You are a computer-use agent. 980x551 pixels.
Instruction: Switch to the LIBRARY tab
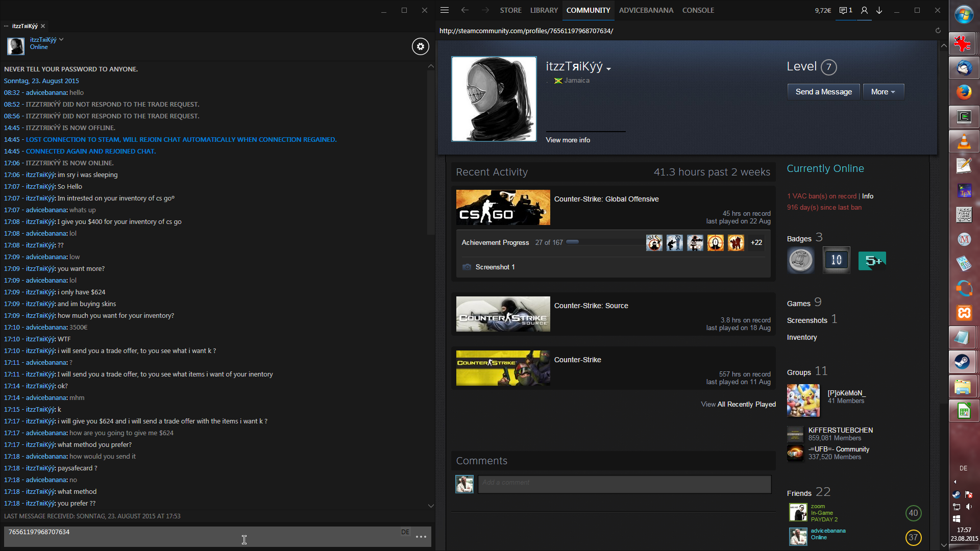click(x=544, y=10)
